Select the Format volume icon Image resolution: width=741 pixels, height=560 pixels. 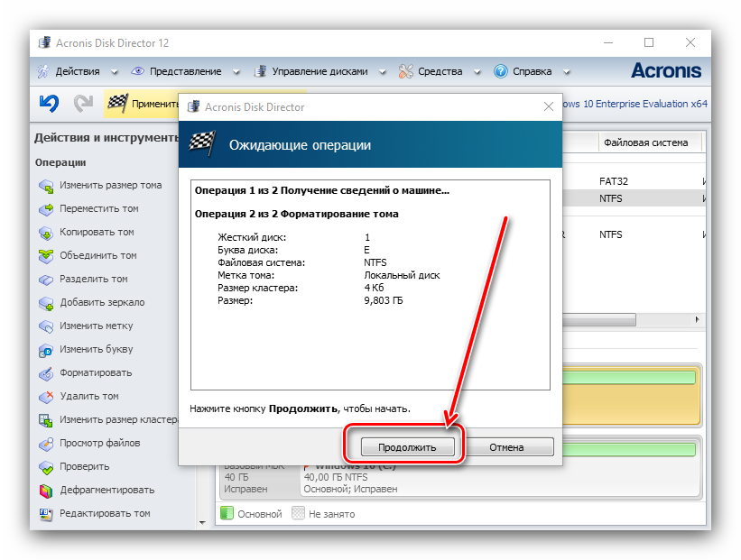pos(46,373)
